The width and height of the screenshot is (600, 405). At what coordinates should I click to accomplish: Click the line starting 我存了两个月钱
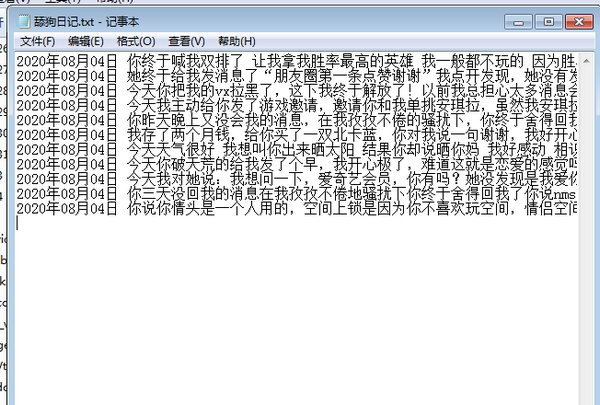297,135
